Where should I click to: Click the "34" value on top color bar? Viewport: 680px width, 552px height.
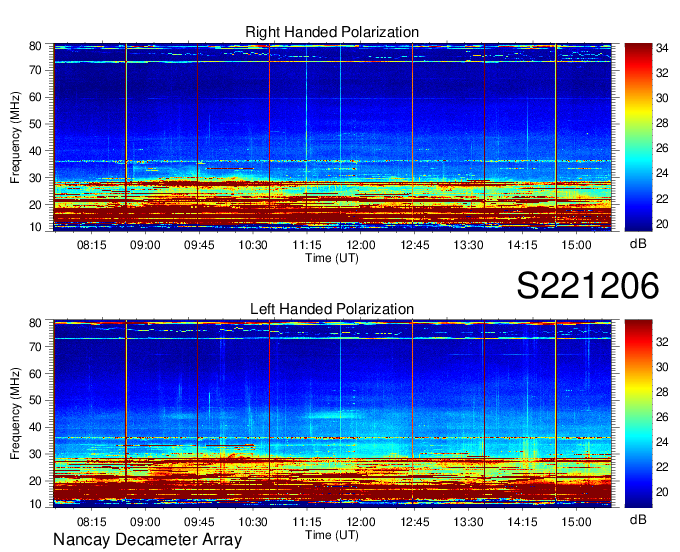662,48
